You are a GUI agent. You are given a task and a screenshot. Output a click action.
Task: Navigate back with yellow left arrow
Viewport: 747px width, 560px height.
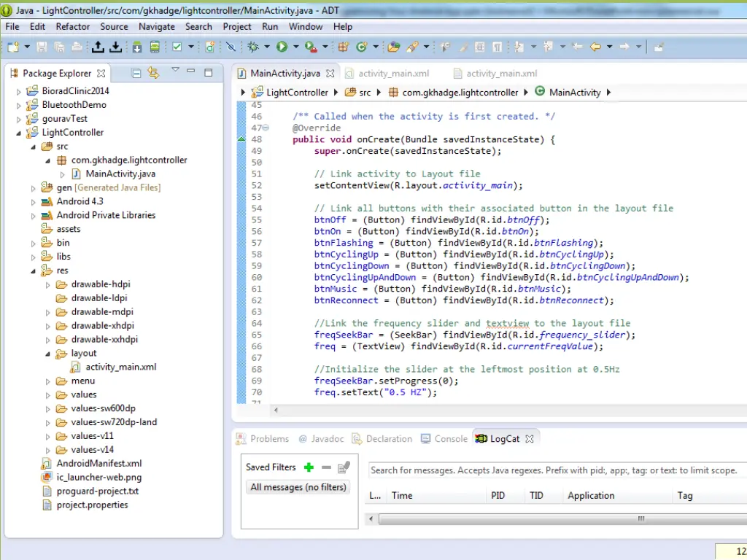click(595, 47)
